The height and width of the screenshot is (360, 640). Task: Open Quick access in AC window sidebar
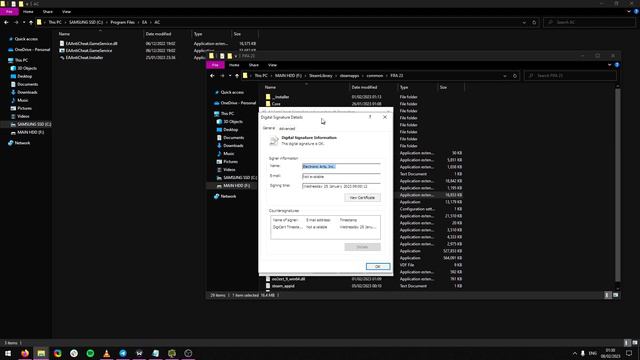[x=26, y=39]
